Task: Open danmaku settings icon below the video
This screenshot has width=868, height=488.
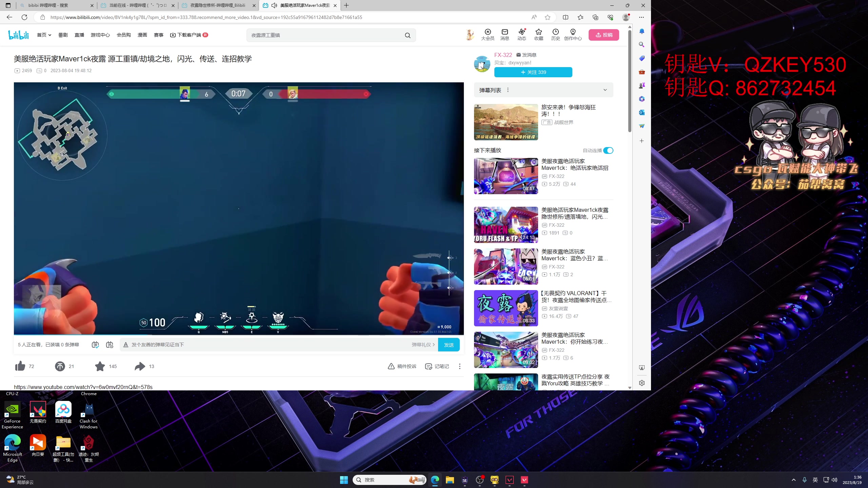Action: coord(110,345)
